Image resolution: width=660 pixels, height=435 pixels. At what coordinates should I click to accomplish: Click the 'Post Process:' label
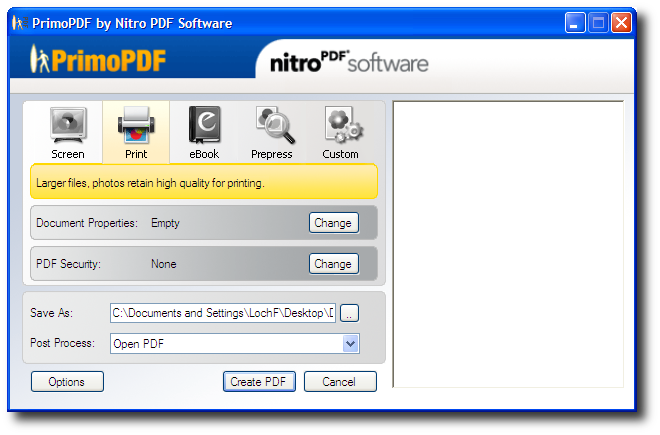[x=63, y=343]
